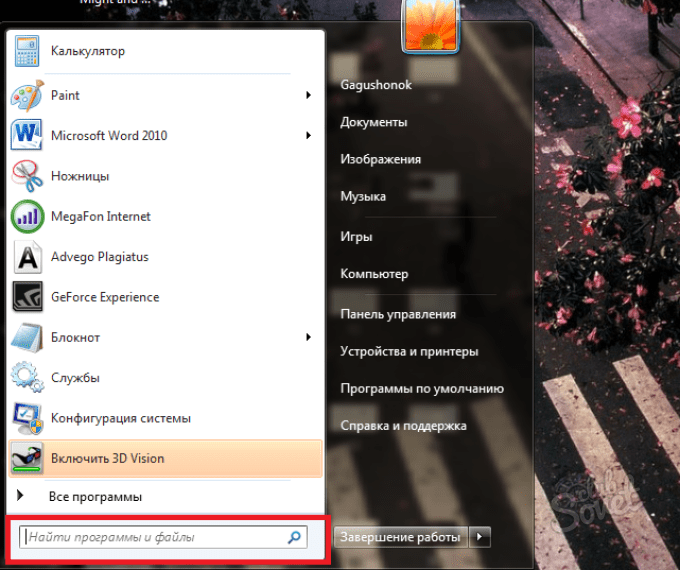
Task: Select Конфигурация системы entry label
Action: point(121,418)
